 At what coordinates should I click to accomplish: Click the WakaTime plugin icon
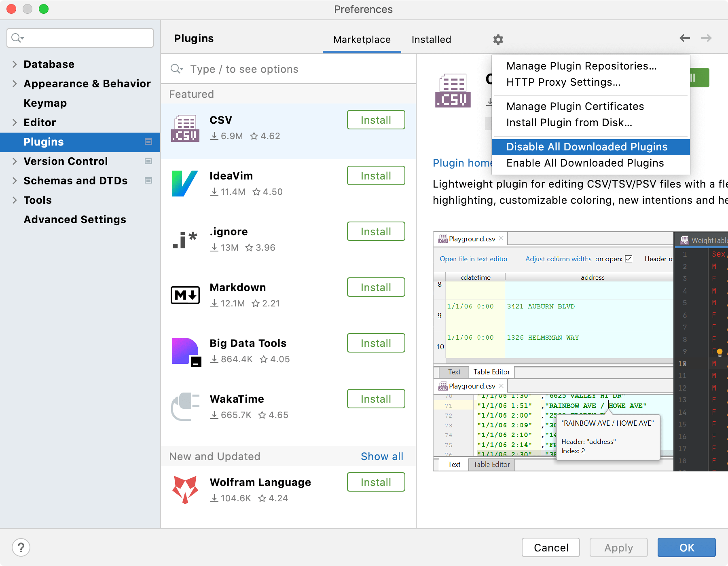(x=185, y=407)
